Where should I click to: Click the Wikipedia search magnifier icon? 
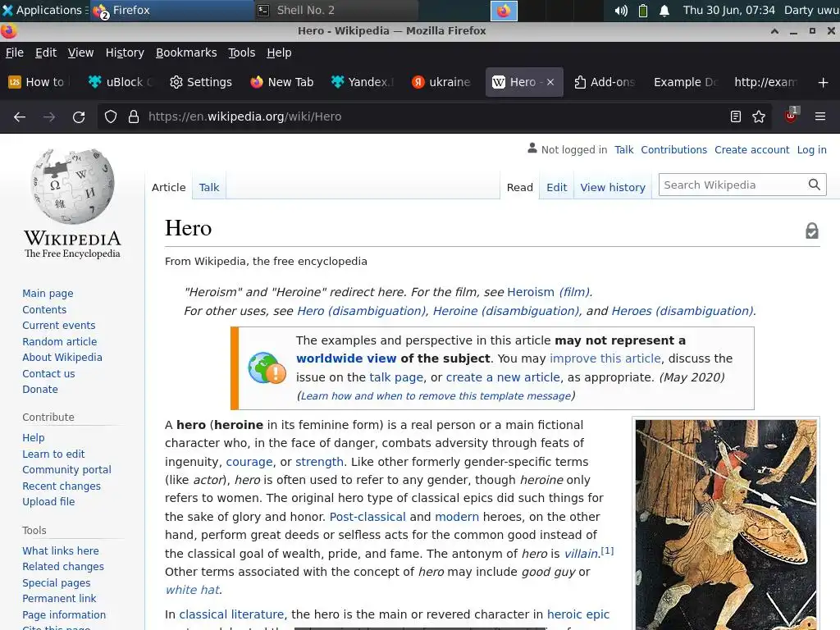(815, 185)
